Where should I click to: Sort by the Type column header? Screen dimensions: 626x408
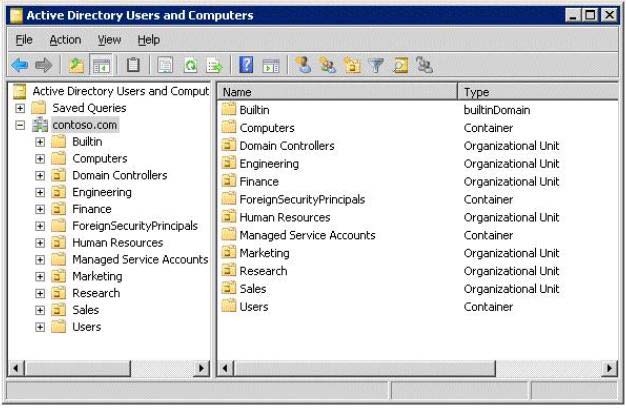[x=538, y=91]
